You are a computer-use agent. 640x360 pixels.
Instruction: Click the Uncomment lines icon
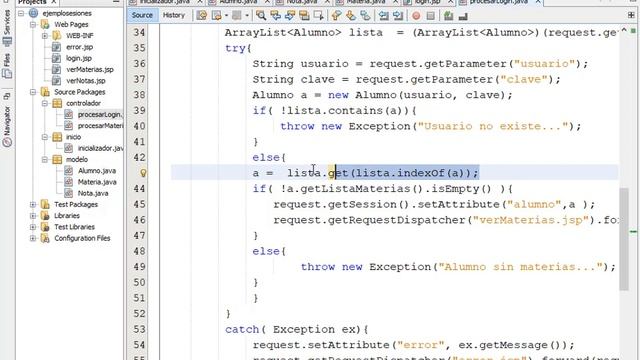click(x=463, y=16)
